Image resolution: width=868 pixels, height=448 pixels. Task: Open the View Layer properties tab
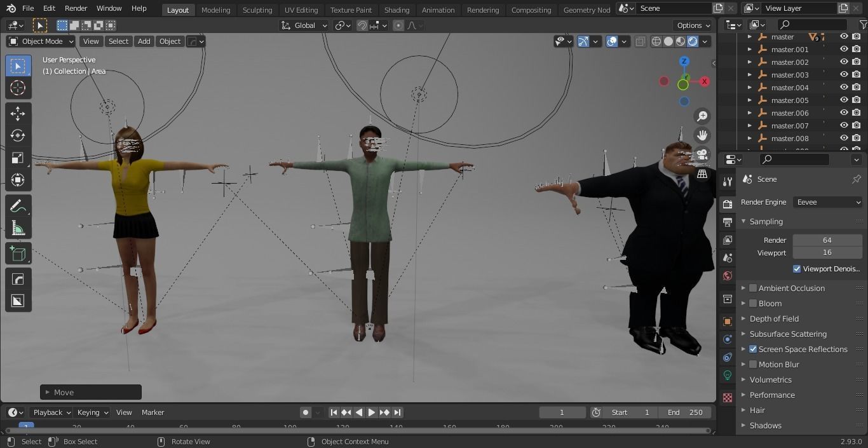(x=728, y=240)
